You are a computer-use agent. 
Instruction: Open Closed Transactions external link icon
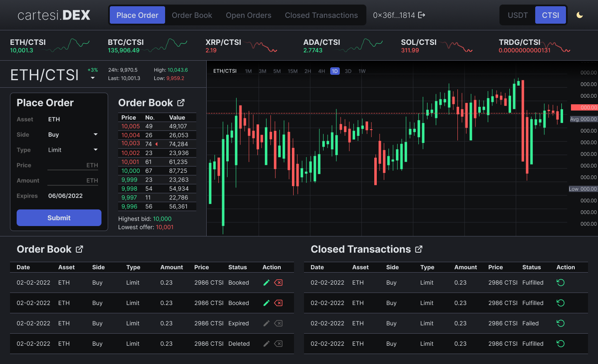(x=419, y=249)
